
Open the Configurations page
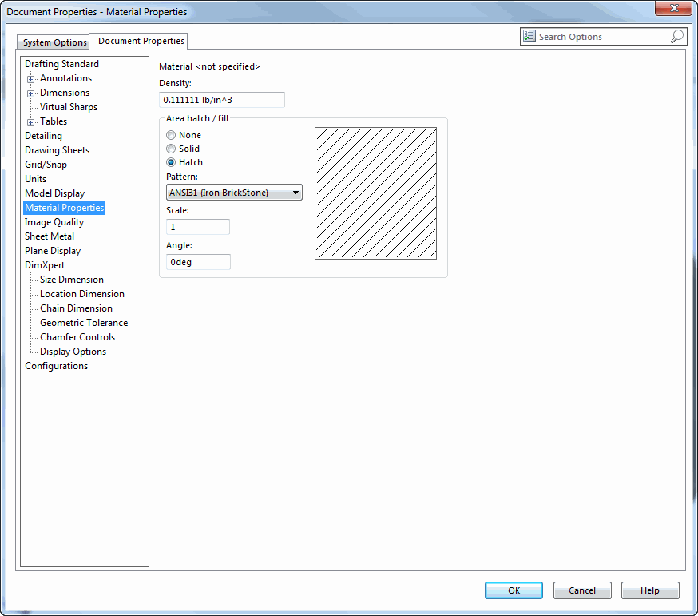(x=57, y=366)
